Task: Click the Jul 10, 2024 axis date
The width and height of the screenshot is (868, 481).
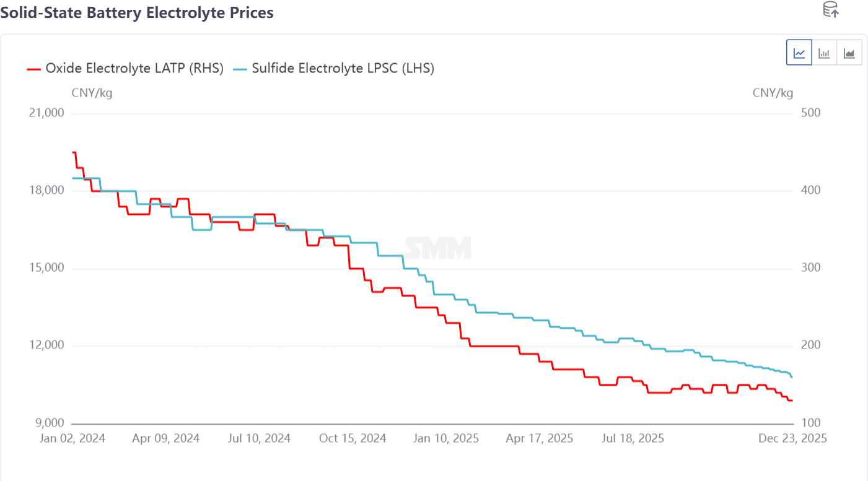Action: [x=259, y=438]
